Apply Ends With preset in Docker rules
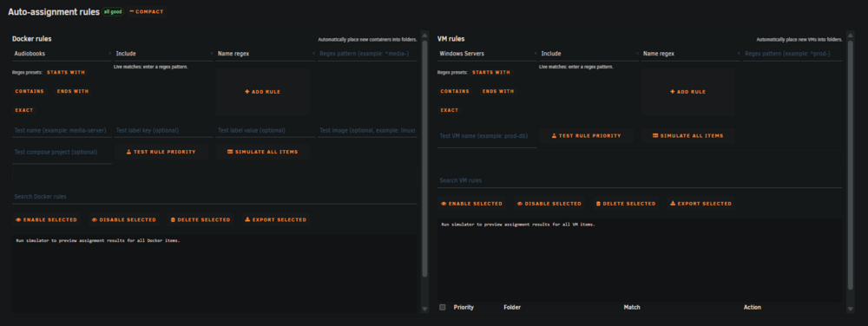 pos(73,91)
